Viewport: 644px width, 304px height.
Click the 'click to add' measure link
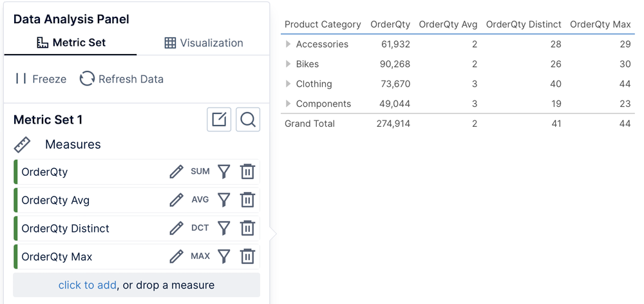(87, 285)
